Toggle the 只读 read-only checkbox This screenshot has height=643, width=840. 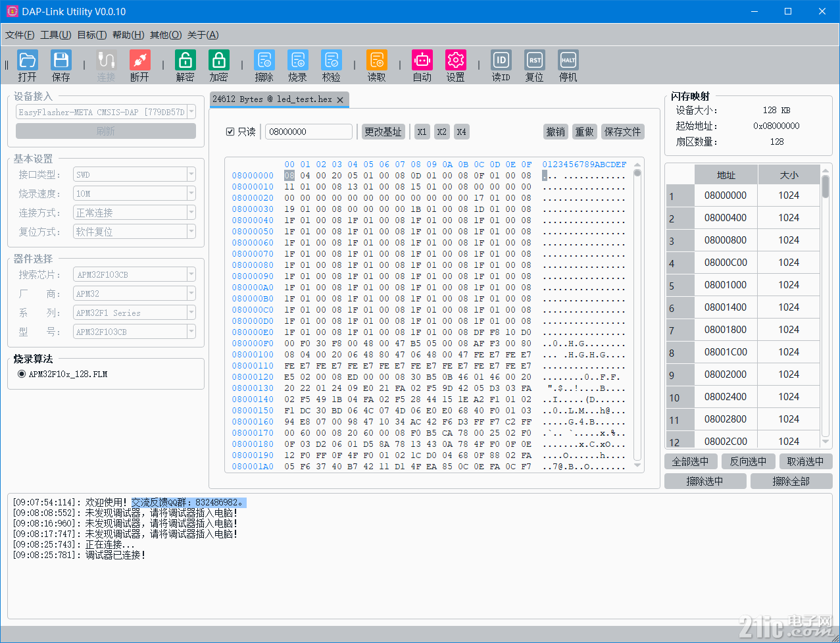pos(230,132)
